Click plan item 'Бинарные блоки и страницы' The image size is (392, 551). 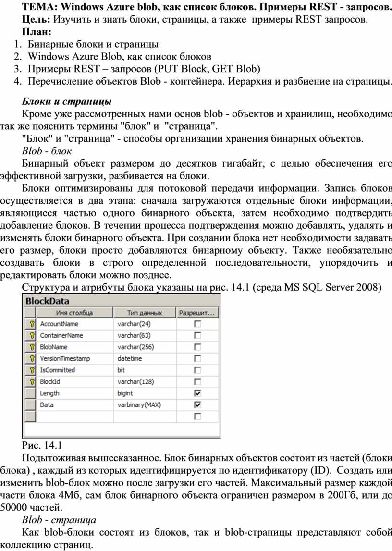pyautogui.click(x=93, y=44)
